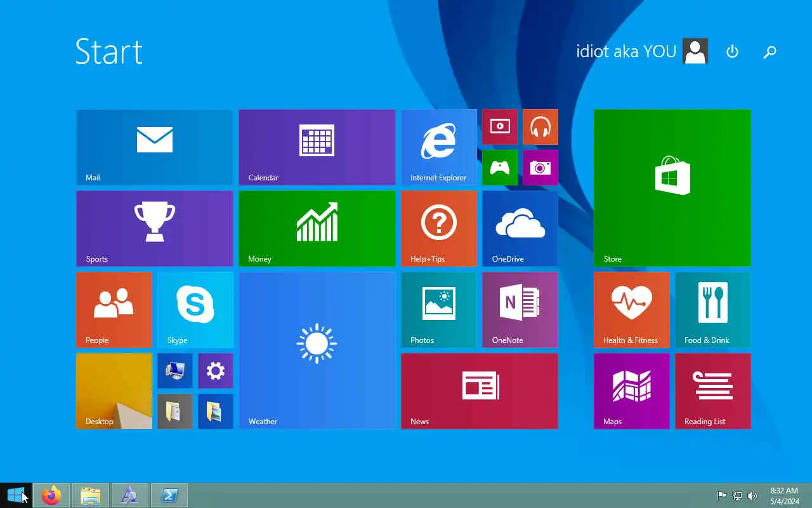Open the OneNote tile
This screenshot has height=508, width=812.
520,310
